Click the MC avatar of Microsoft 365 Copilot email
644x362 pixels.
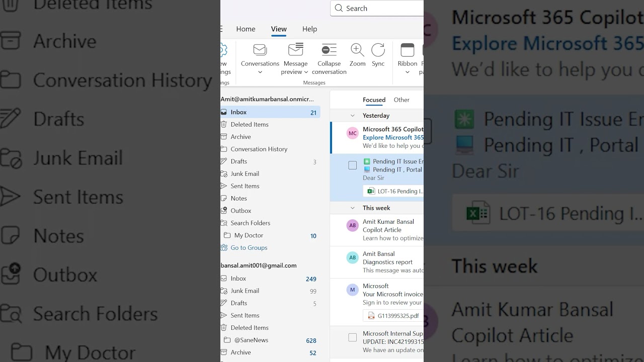pyautogui.click(x=353, y=133)
